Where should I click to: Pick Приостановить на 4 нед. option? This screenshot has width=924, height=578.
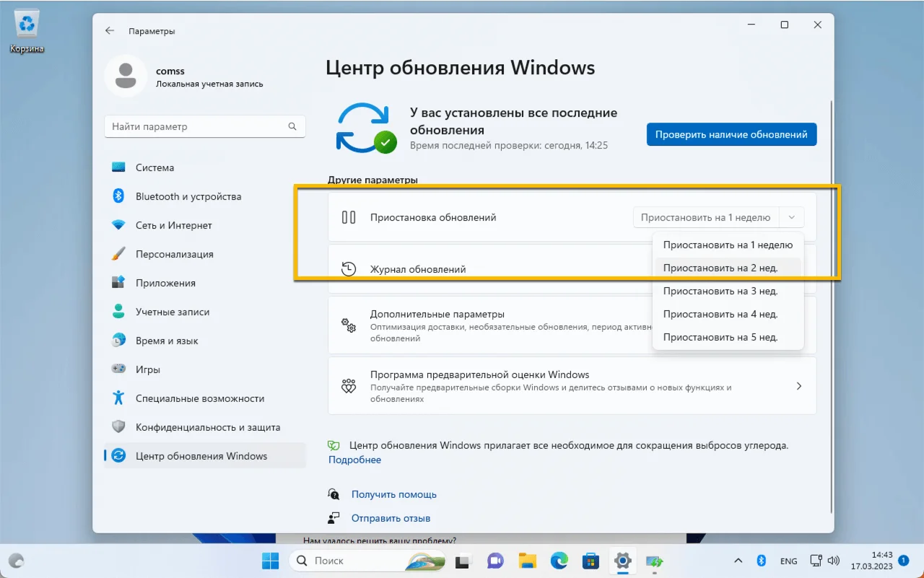[x=728, y=314]
